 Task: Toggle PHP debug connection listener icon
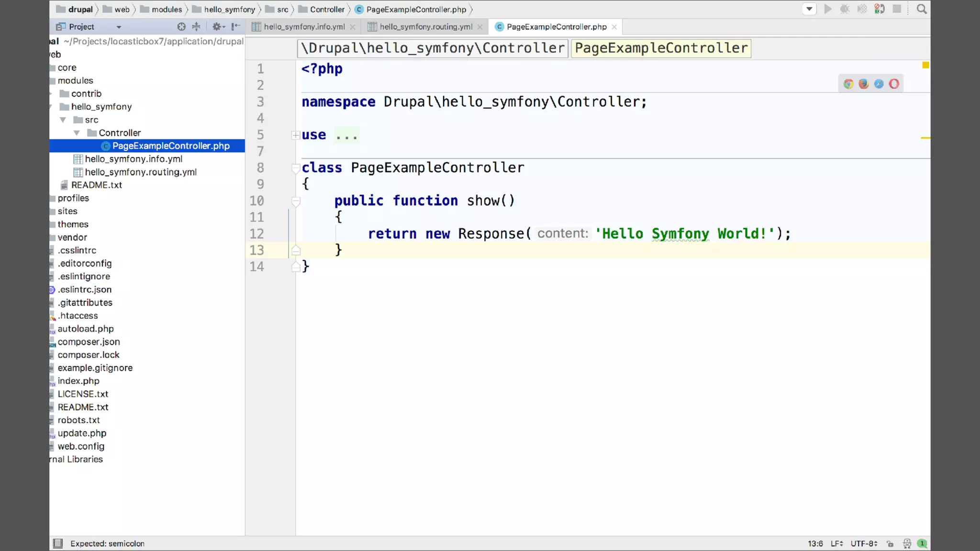click(x=879, y=9)
